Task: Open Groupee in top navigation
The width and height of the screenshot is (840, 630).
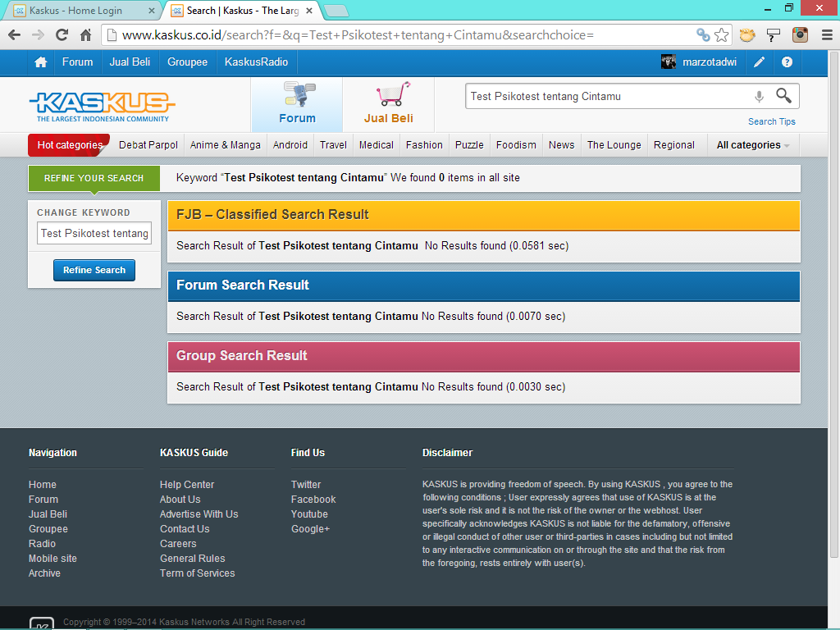Action: pos(187,62)
